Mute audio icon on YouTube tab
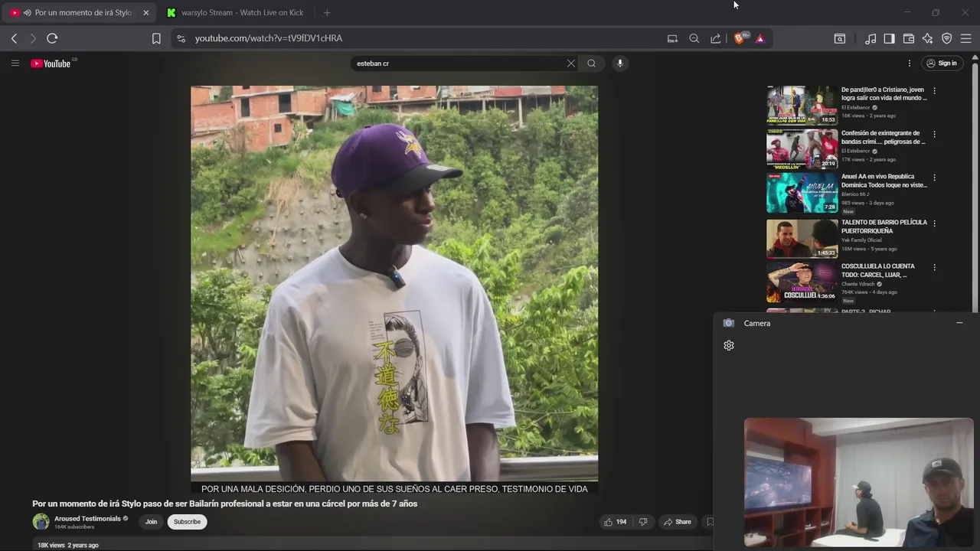The width and height of the screenshot is (980, 551). point(28,12)
